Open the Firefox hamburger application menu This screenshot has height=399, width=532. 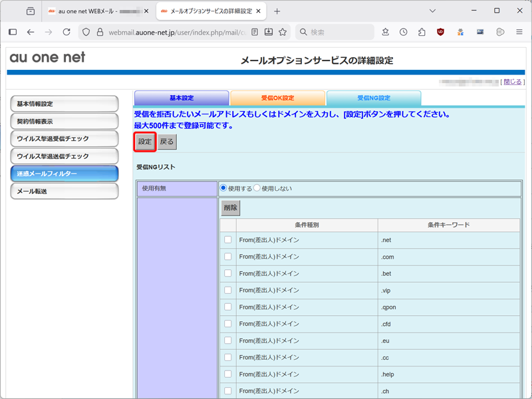click(x=519, y=32)
